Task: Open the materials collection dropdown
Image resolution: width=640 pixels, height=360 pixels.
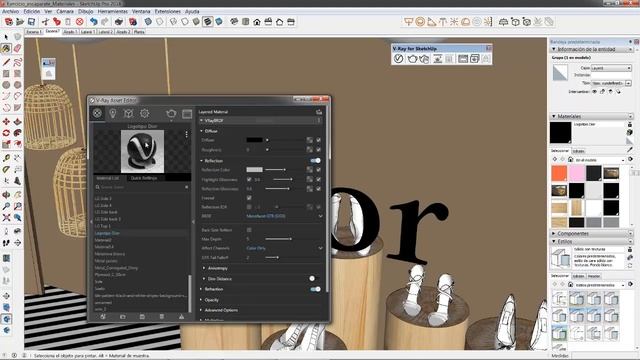Action: pos(599,160)
